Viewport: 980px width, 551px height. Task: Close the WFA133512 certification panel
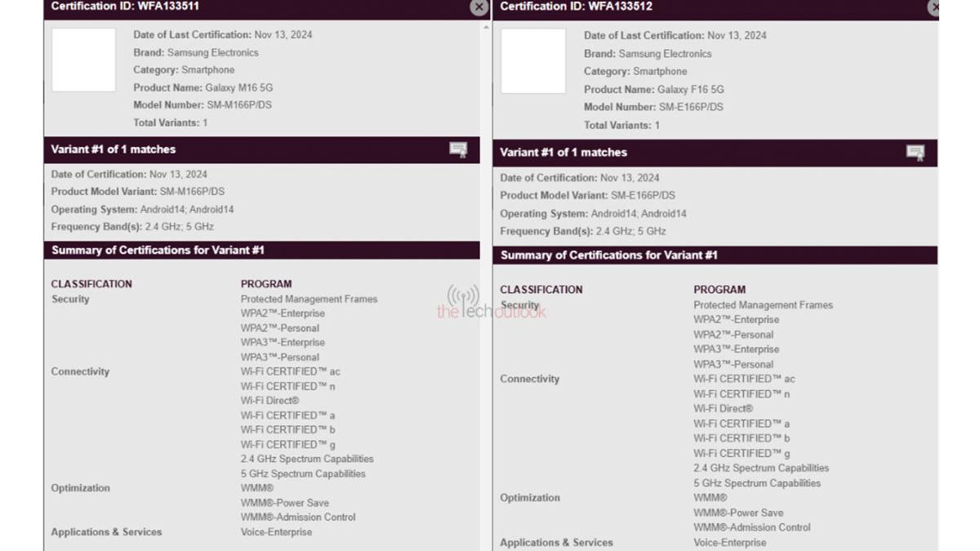click(x=933, y=7)
